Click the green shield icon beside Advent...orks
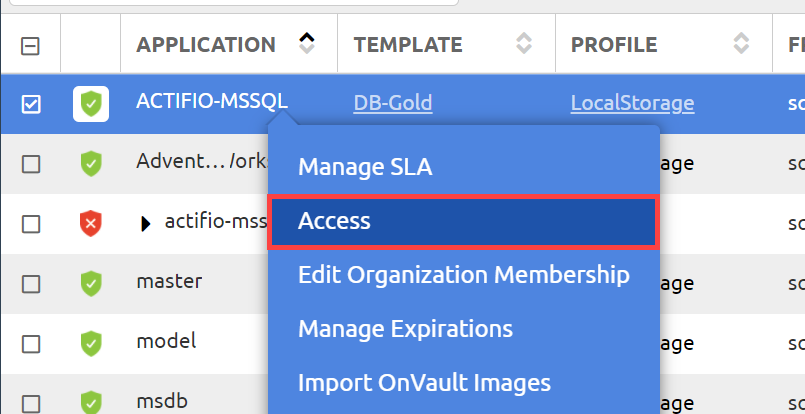This screenshot has height=414, width=805. 91,164
